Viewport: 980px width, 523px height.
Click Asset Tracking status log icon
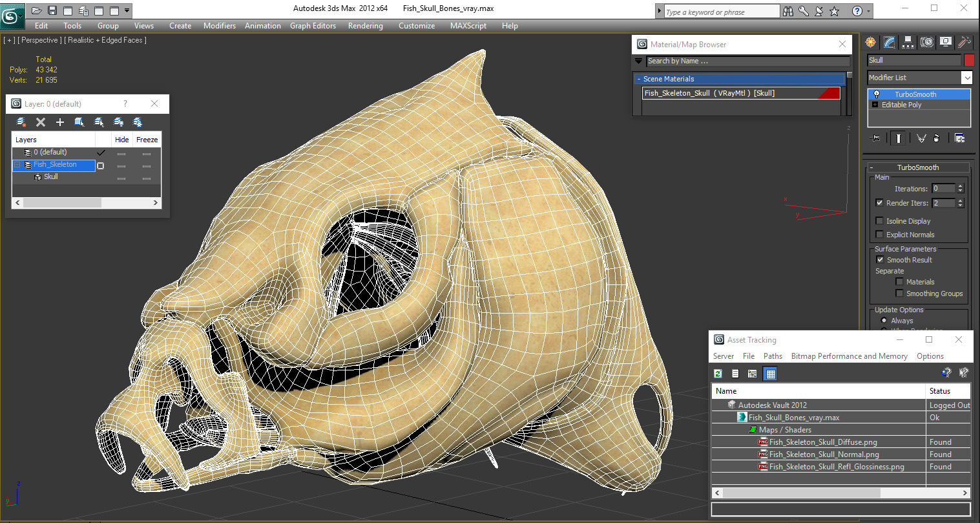[735, 373]
